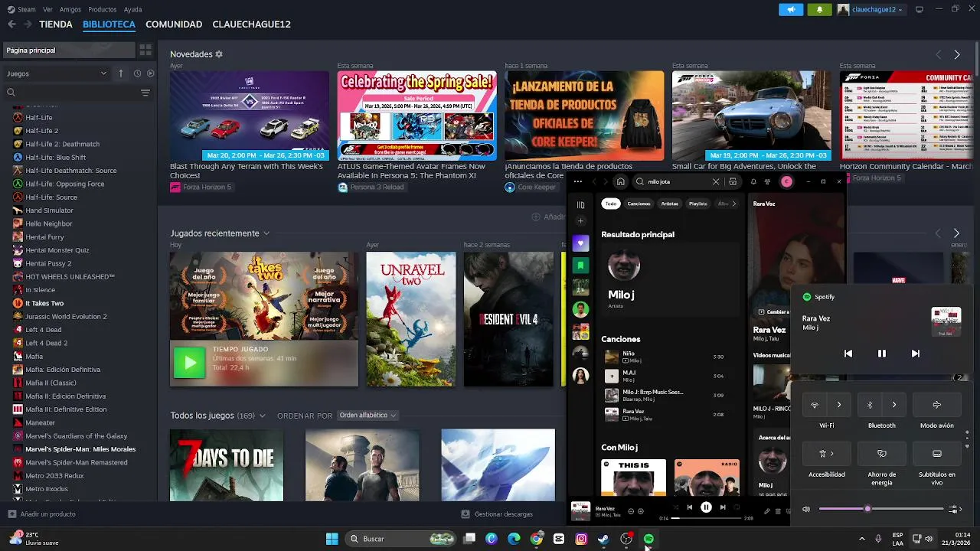Open Instagram icon in the taskbar
Screen dimensions: 980x551
tap(581, 539)
